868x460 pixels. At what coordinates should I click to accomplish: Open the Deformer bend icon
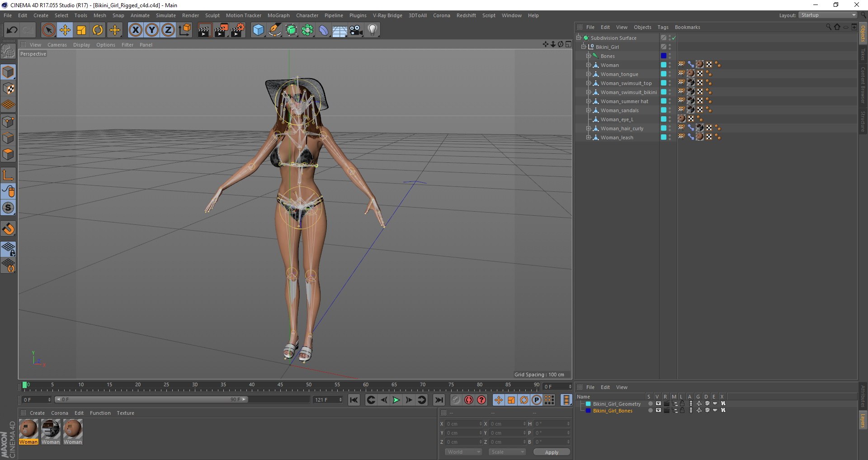pyautogui.click(x=324, y=30)
